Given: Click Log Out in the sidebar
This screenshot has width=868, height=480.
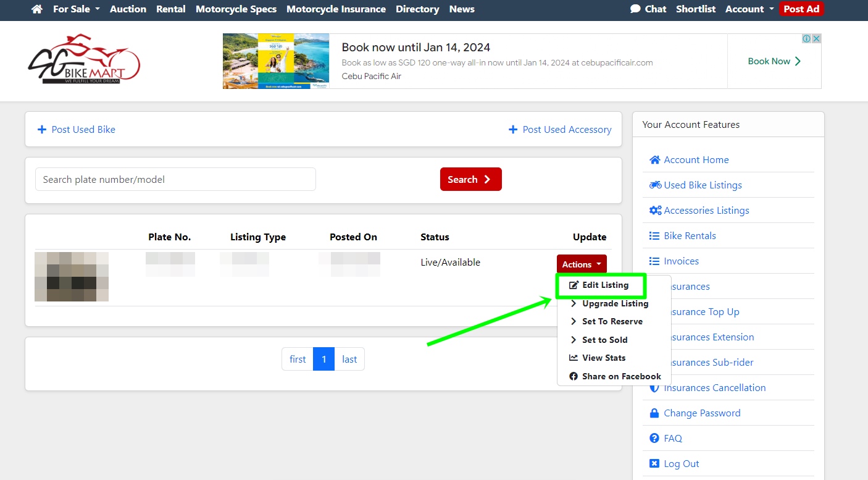Looking at the screenshot, I should (681, 464).
